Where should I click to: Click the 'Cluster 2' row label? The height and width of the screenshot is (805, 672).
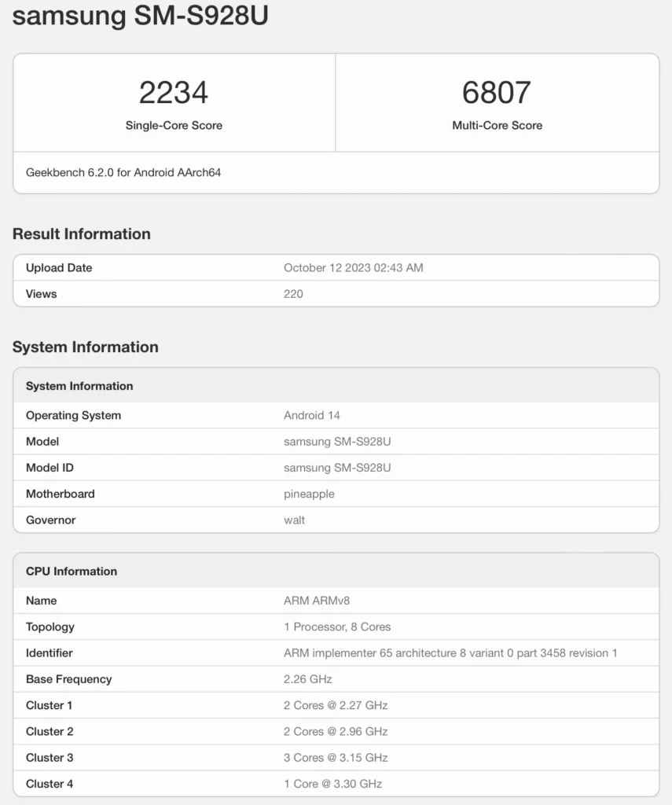50,732
